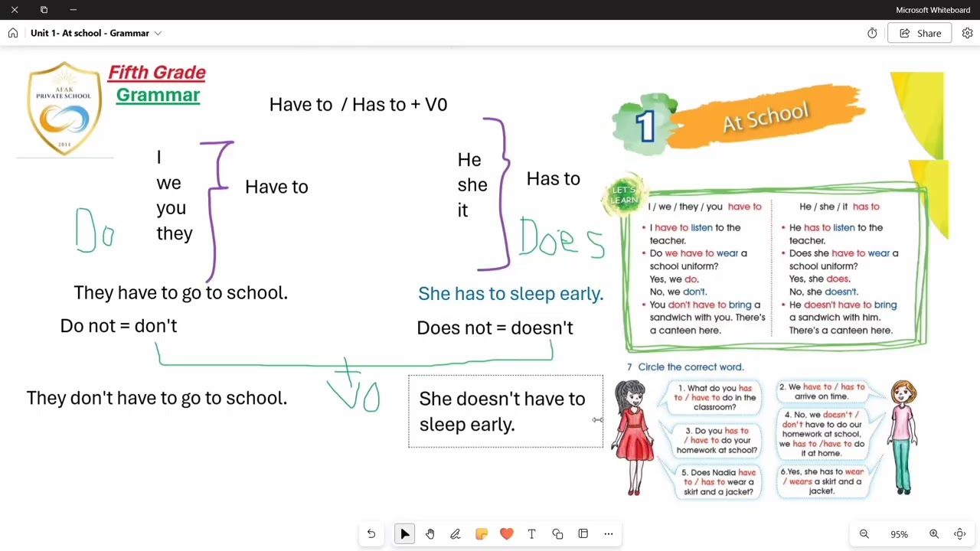
Task: Select the 'They have to go to school.' text
Action: click(181, 292)
